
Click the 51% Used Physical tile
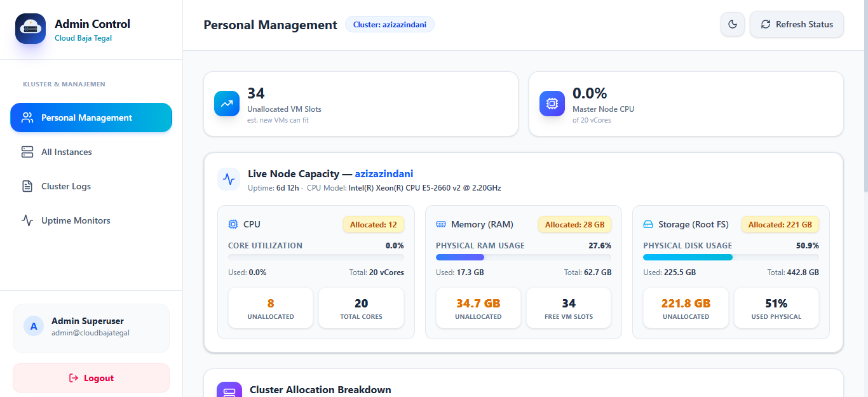776,308
